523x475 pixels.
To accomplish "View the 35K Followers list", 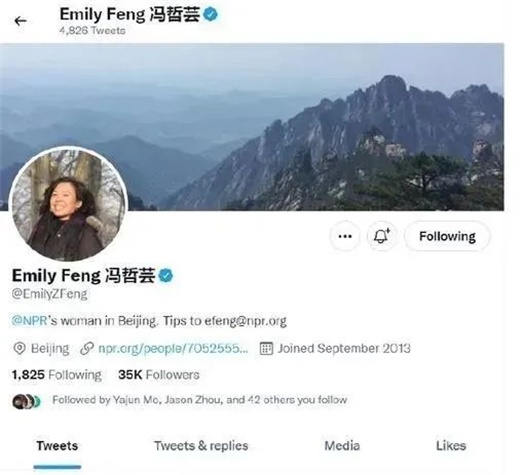I will [x=159, y=375].
